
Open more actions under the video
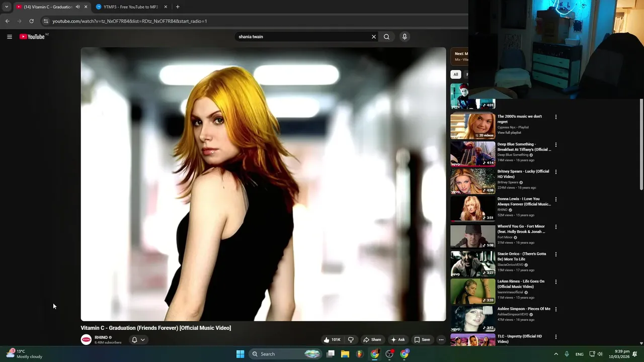point(441,340)
